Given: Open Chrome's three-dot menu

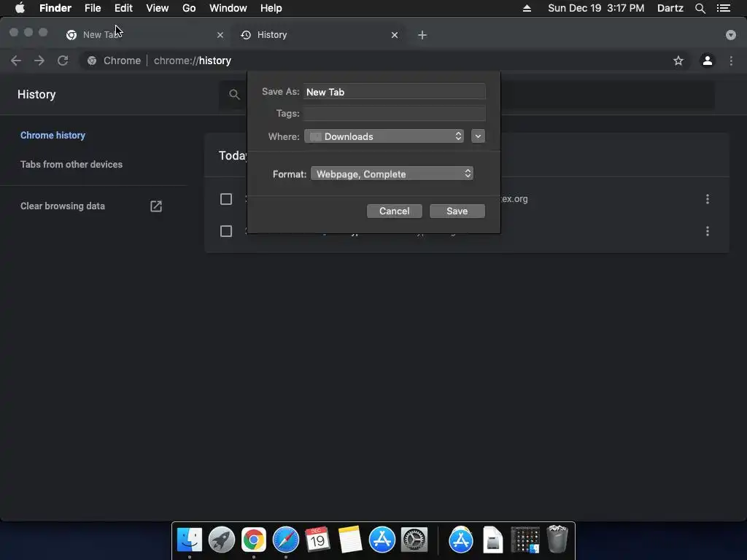Looking at the screenshot, I should pyautogui.click(x=731, y=61).
